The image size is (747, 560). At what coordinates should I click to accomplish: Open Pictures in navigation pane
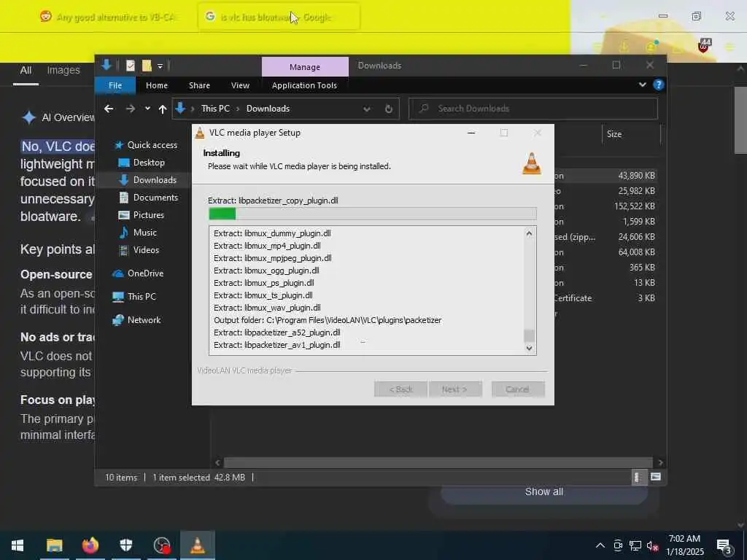(149, 215)
